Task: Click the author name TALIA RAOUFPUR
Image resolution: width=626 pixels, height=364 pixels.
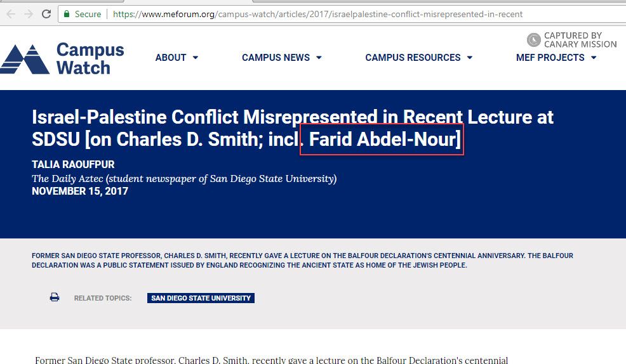Action: point(73,164)
